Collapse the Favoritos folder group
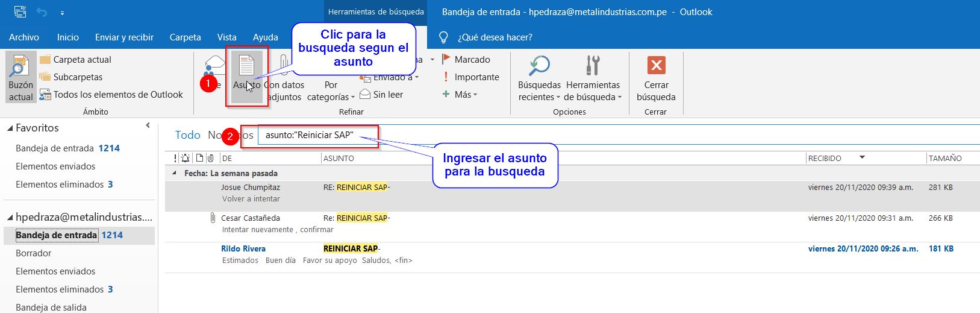This screenshot has height=313, width=980. (10, 128)
